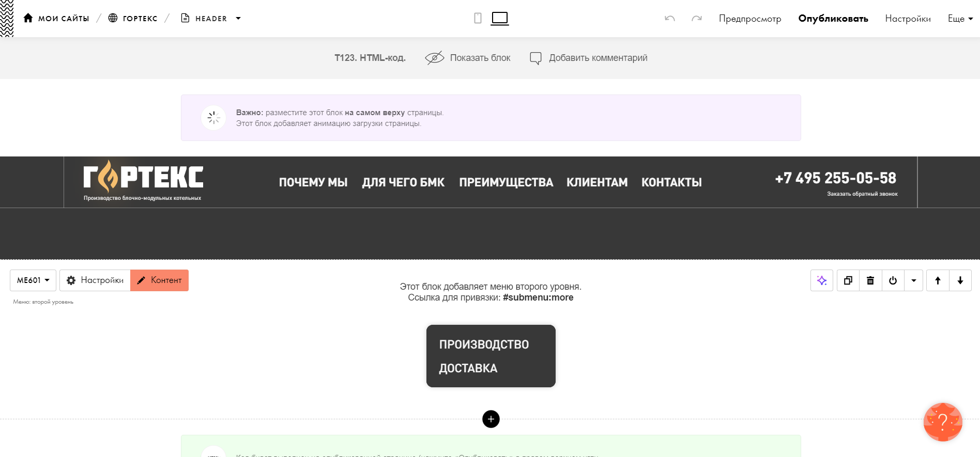Expand the Еще menu
980x457 pixels.
pyautogui.click(x=960, y=19)
